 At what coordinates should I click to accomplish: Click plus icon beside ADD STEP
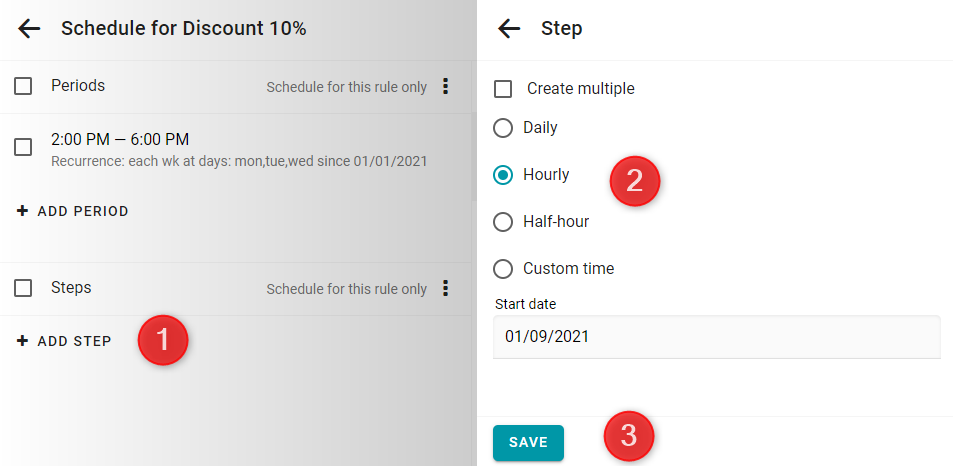coord(22,341)
